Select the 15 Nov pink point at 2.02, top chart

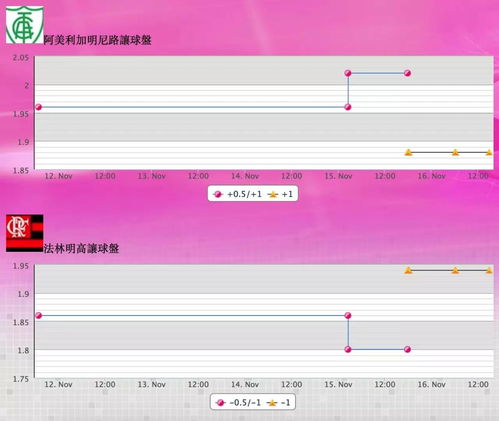point(348,73)
